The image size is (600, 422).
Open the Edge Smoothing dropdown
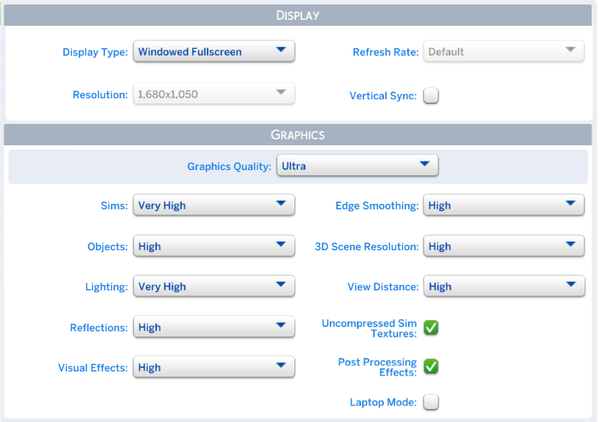point(504,205)
